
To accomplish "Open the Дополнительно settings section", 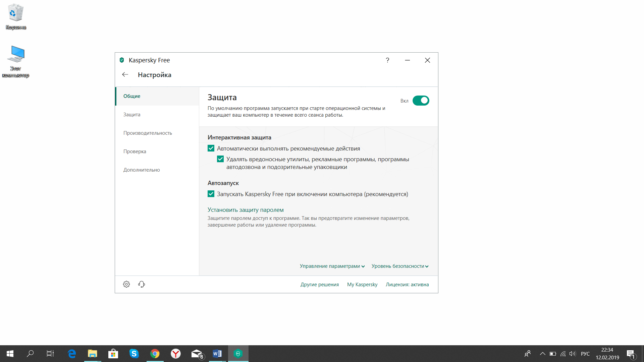I will tap(157, 170).
